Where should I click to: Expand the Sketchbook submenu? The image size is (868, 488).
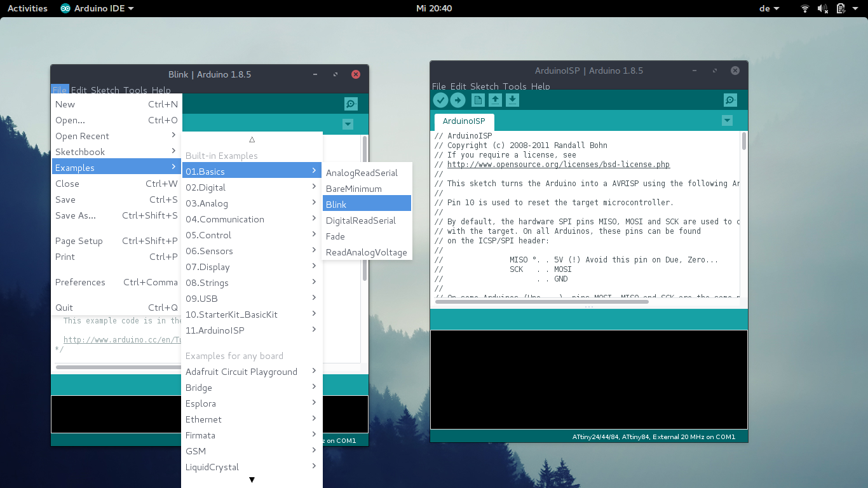click(x=116, y=152)
